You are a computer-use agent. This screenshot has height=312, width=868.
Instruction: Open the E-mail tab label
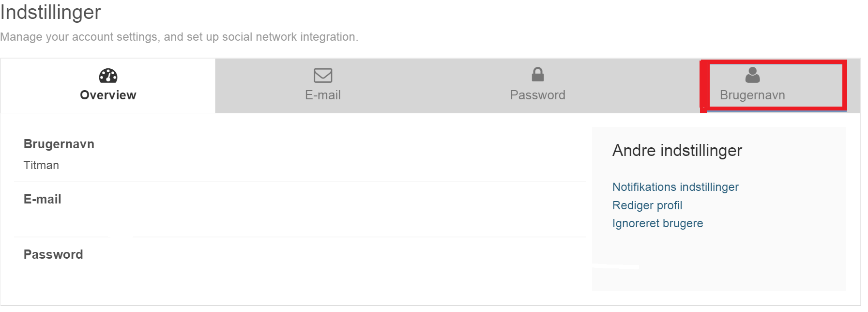point(323,95)
